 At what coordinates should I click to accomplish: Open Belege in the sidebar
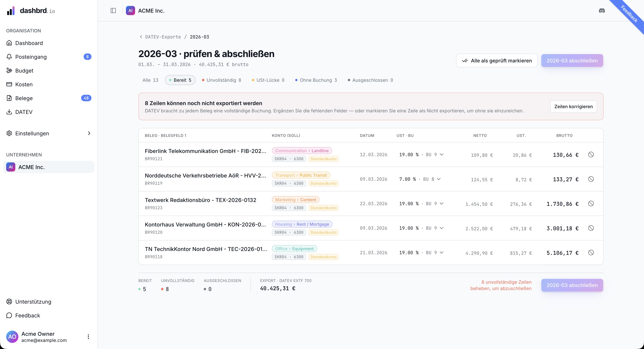click(x=49, y=98)
